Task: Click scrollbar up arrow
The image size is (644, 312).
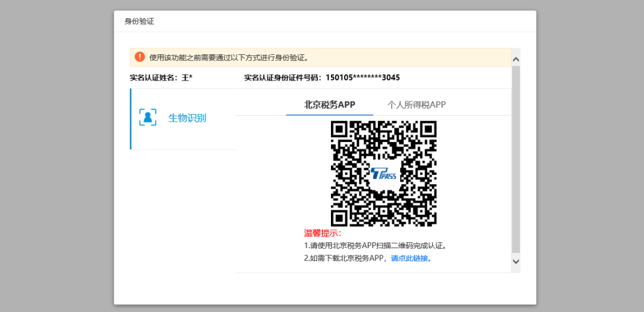Action: pyautogui.click(x=516, y=60)
